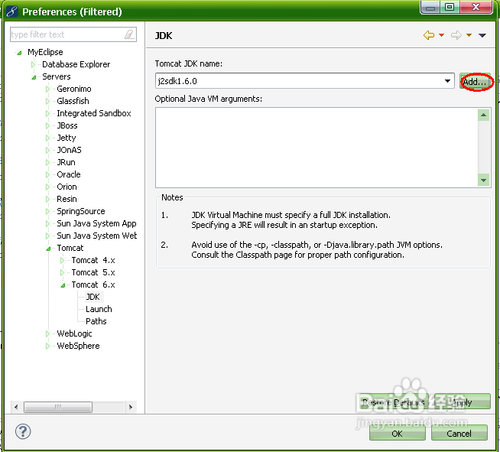The width and height of the screenshot is (500, 452).
Task: Collapse the Servers tree node
Action: 34,77
